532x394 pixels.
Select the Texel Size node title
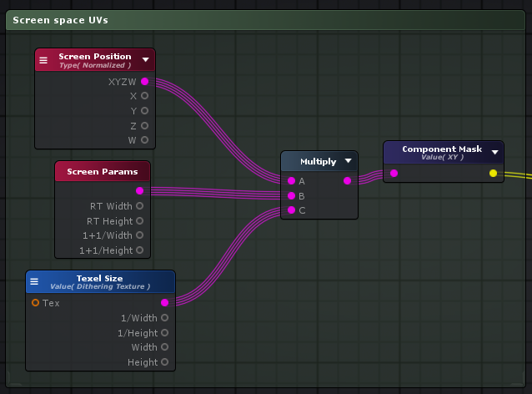100,278
